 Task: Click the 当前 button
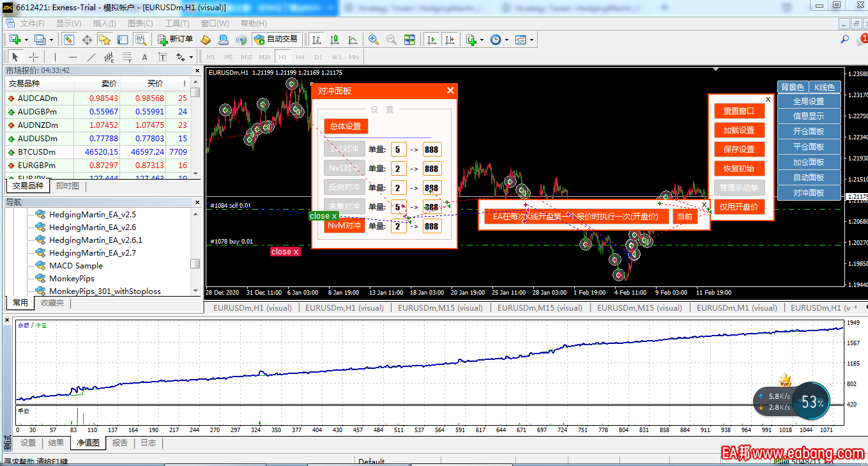(x=685, y=216)
